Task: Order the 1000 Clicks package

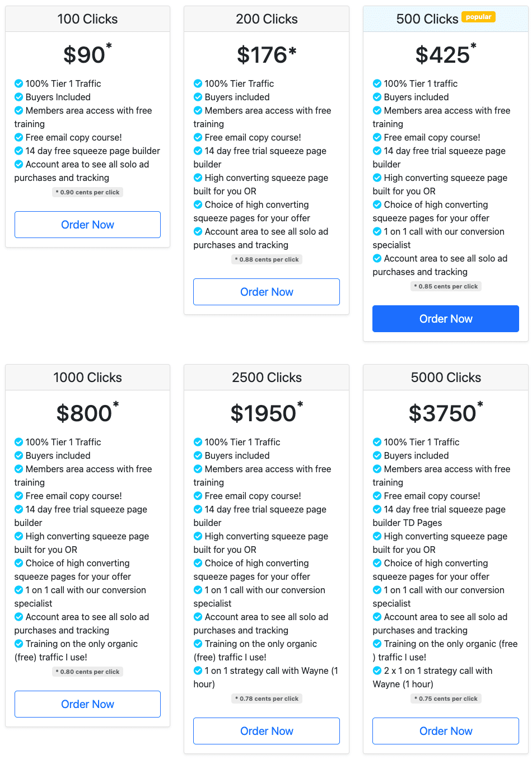Action: (87, 704)
